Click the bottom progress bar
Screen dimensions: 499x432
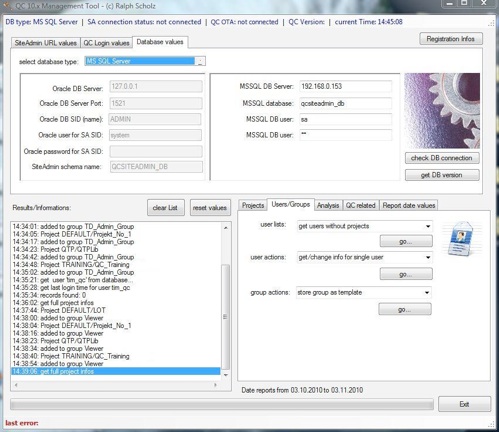(222, 404)
